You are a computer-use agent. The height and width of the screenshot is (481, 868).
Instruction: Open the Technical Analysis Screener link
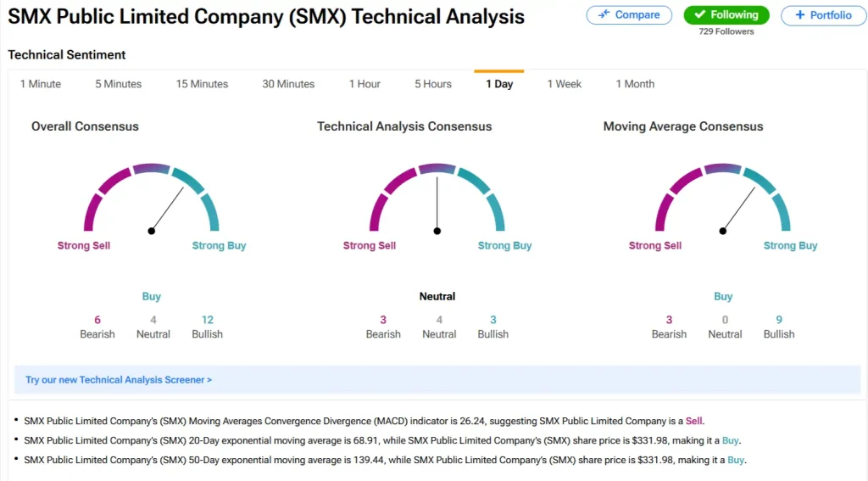click(x=119, y=379)
